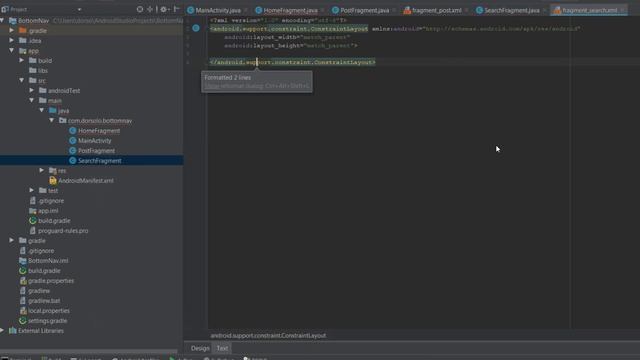The height and width of the screenshot is (360, 640).
Task: Select proguard-rules.pro in the project tree
Action: click(x=63, y=231)
